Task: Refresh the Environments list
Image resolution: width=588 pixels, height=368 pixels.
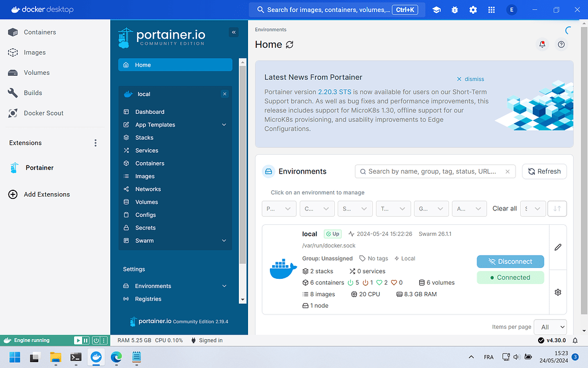Action: [544, 171]
